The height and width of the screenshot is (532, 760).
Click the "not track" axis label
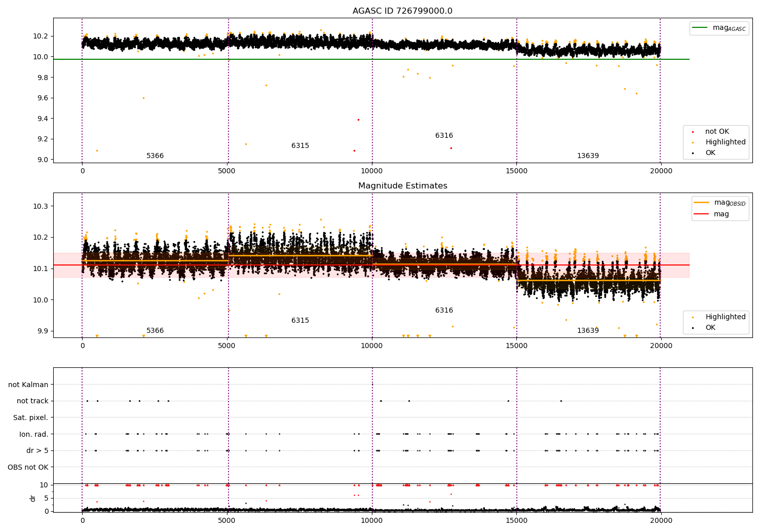tap(32, 401)
